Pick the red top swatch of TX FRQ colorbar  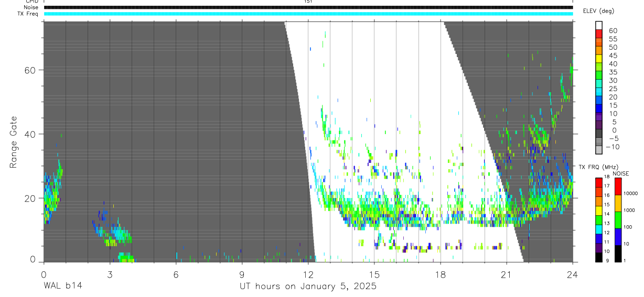click(598, 183)
